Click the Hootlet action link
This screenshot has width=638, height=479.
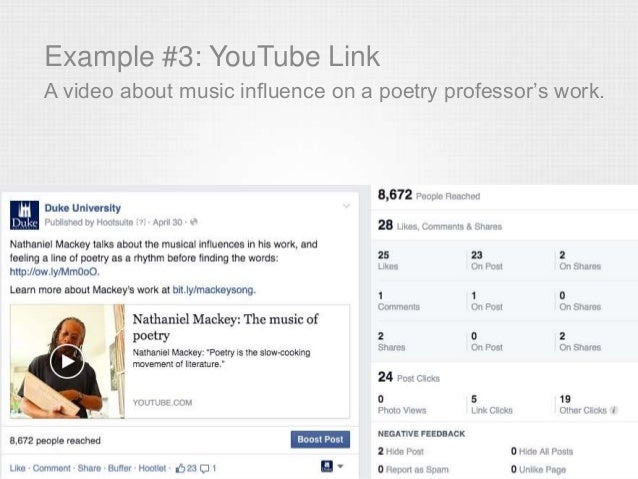point(154,467)
